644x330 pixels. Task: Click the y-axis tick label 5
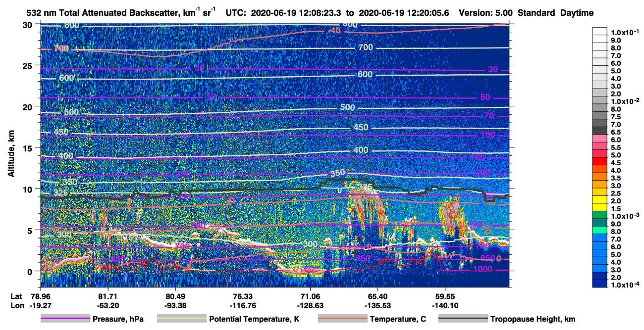coord(31,230)
